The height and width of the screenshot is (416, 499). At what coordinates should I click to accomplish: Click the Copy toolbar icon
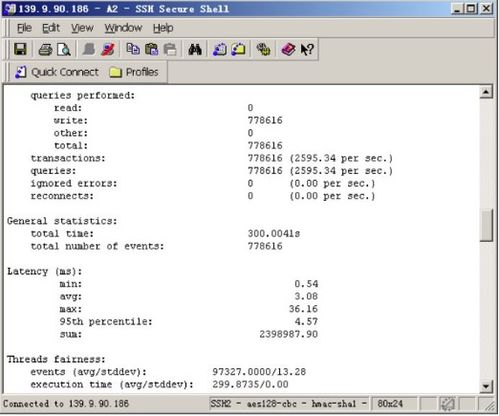(x=133, y=49)
